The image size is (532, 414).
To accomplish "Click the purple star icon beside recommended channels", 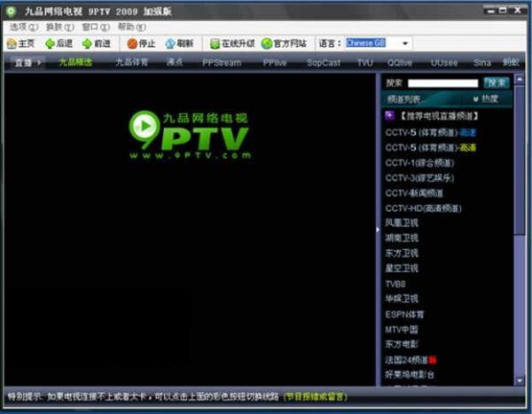I will tap(389, 116).
